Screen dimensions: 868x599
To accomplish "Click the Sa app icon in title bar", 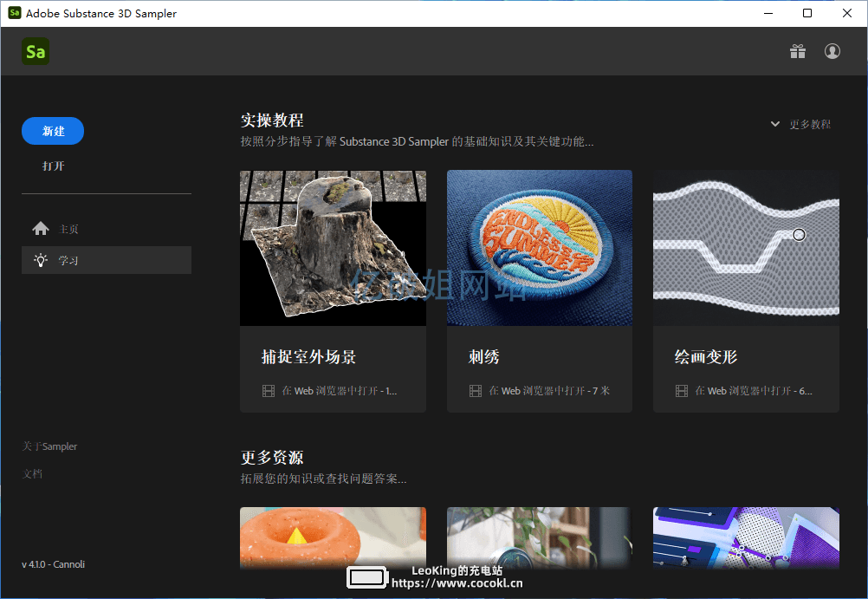I will coord(15,13).
